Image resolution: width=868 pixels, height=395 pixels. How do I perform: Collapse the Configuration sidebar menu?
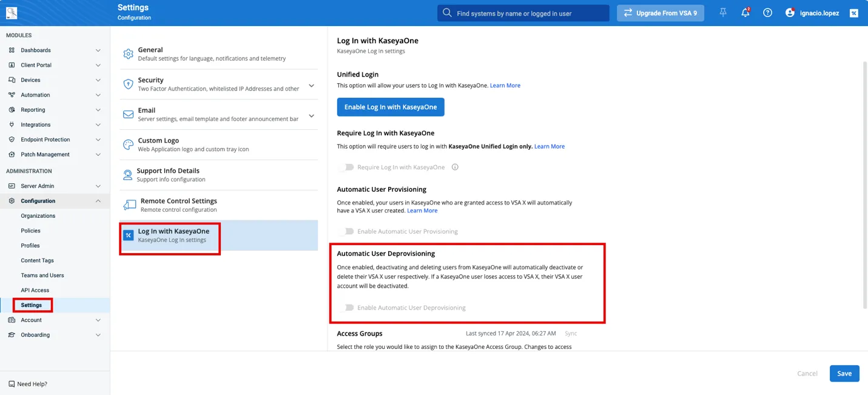point(98,201)
